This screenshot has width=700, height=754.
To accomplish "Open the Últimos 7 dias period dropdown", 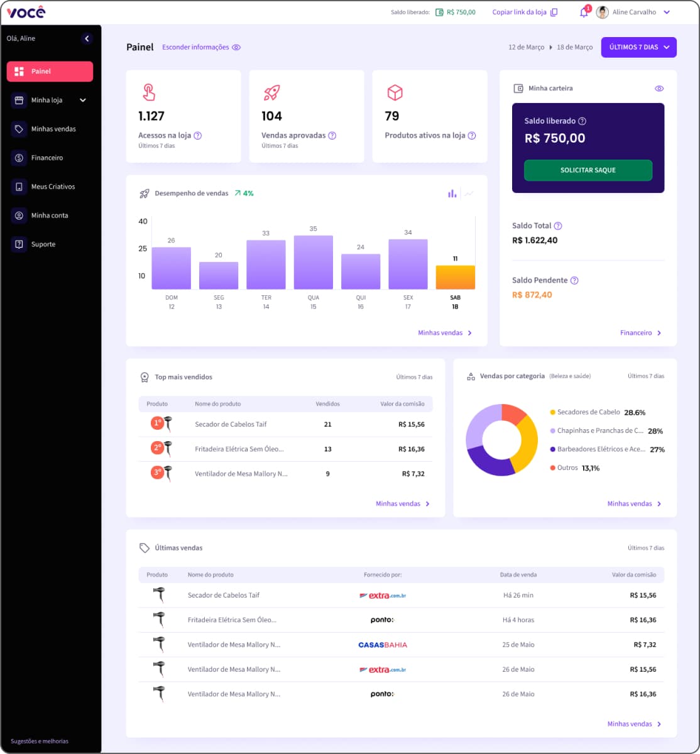I will click(638, 48).
